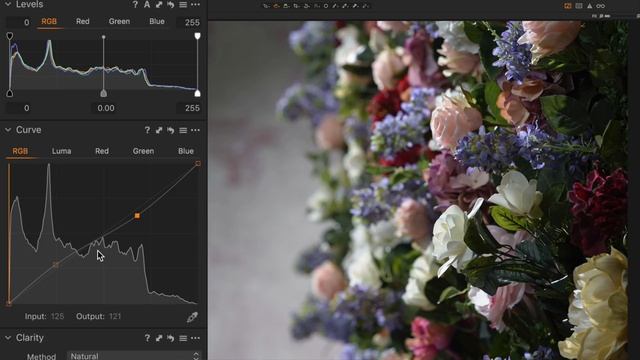Viewport: 640px width, 360px height.
Task: Toggle orange viewer icon in top toolbar
Action: pos(568,6)
